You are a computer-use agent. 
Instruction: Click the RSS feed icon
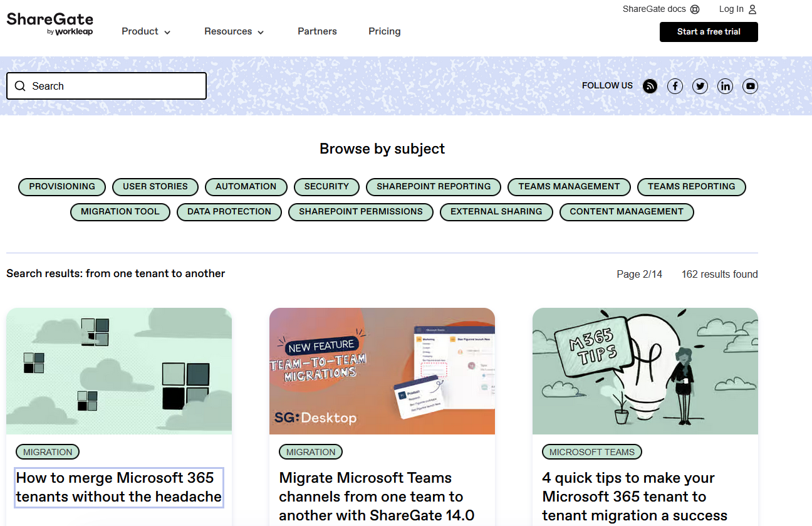650,87
